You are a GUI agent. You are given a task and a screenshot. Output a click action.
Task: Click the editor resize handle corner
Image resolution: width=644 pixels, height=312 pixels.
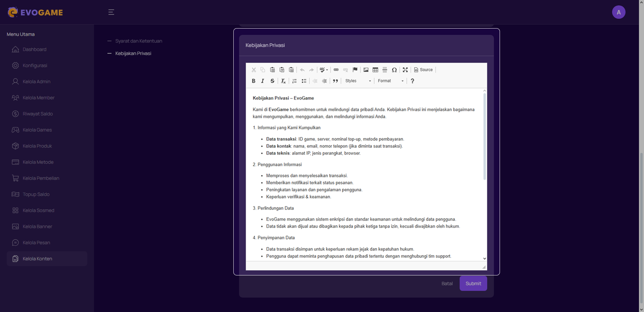(x=484, y=267)
